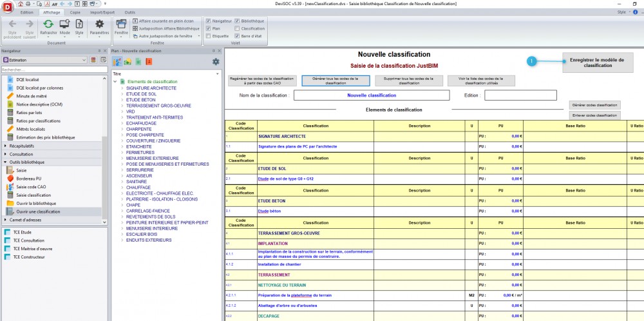
Task: Switch to the Edition ribbon tab
Action: click(26, 12)
